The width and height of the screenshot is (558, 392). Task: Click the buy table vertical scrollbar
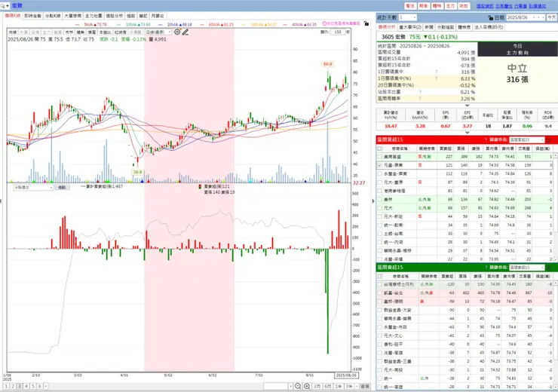click(x=555, y=207)
